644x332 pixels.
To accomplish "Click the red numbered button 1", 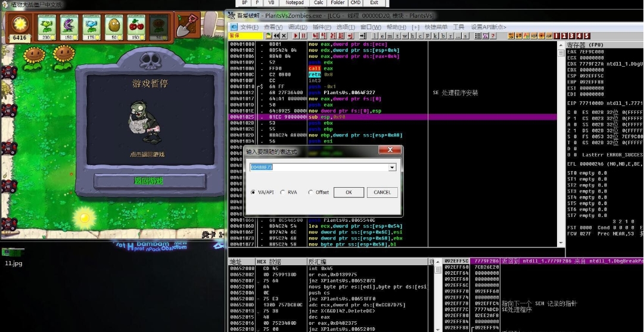I will tap(556, 36).
